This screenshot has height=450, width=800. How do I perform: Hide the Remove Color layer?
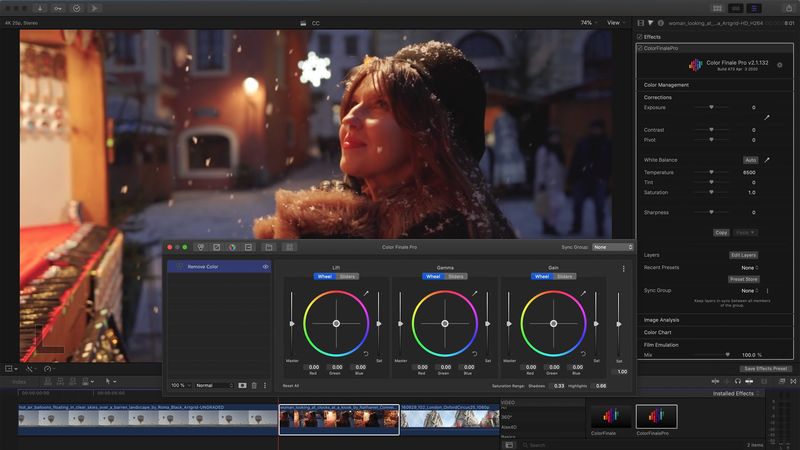266,267
